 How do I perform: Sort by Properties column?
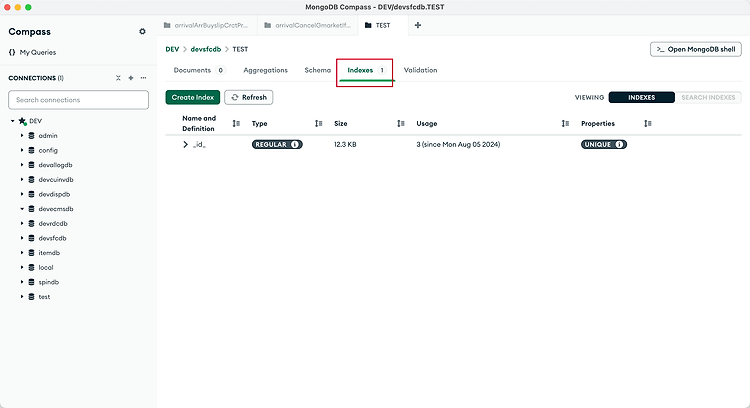648,123
